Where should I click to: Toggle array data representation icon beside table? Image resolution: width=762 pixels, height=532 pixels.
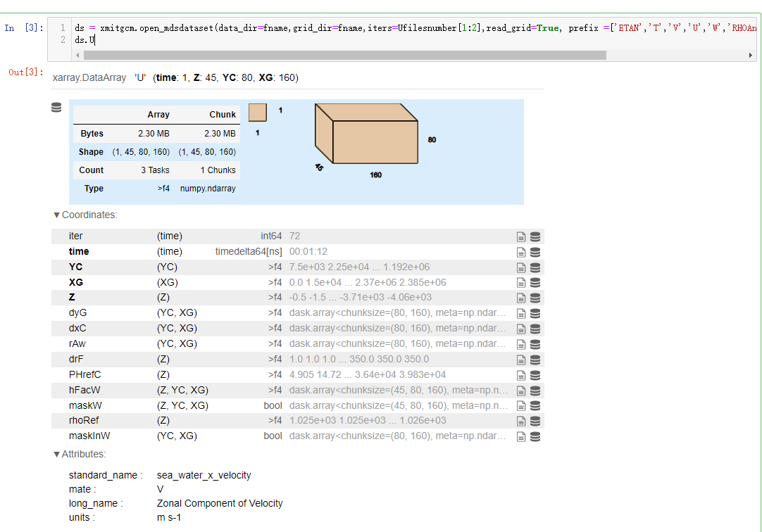pos(56,107)
